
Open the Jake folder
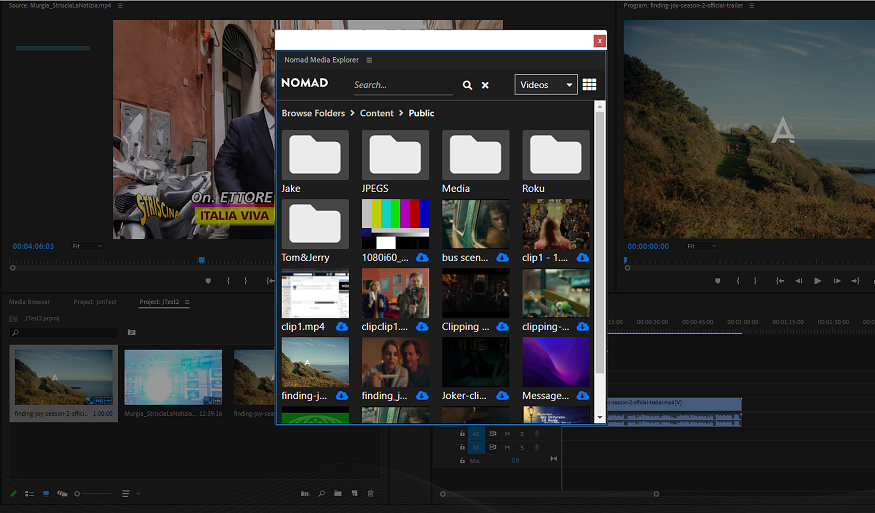pyautogui.click(x=315, y=155)
